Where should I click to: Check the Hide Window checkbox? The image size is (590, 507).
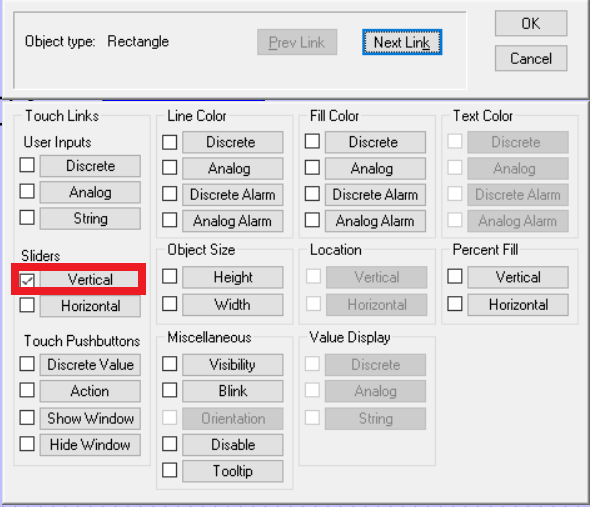click(x=27, y=444)
